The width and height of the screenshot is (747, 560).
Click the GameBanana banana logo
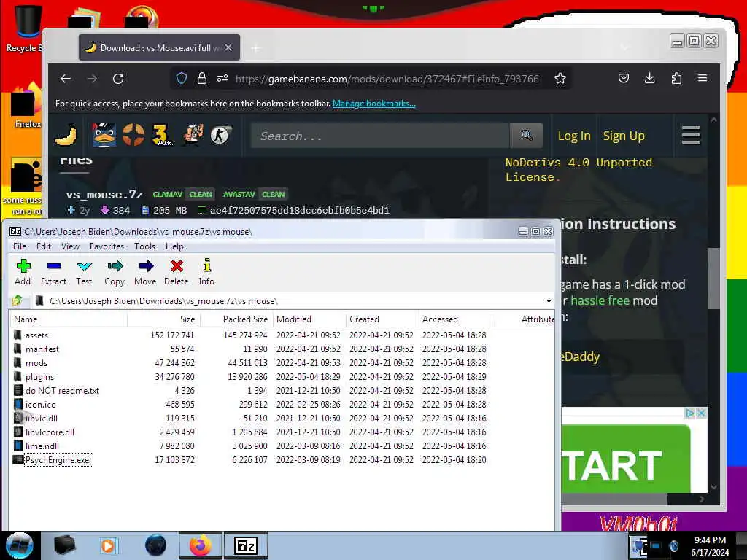66,135
